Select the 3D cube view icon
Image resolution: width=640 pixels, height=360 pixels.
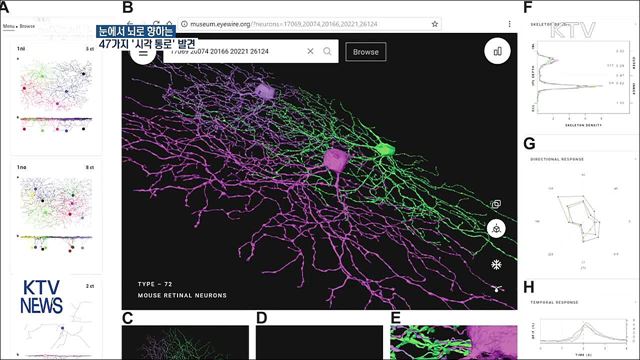[496, 229]
